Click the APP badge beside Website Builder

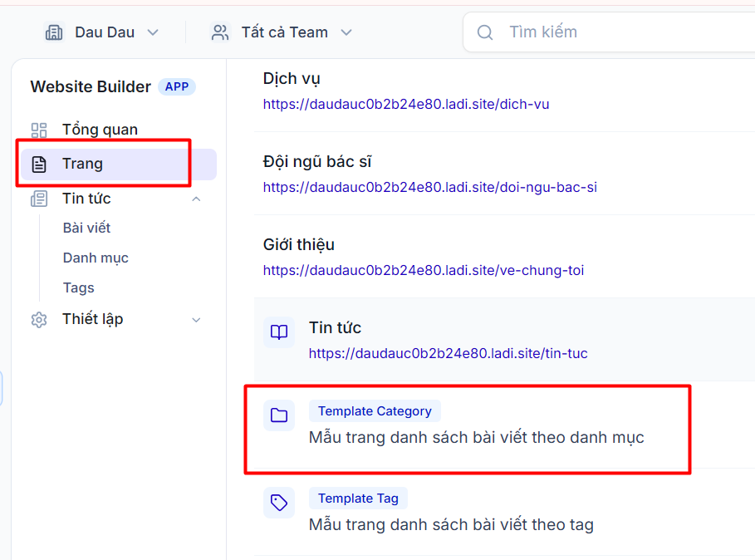[x=177, y=86]
